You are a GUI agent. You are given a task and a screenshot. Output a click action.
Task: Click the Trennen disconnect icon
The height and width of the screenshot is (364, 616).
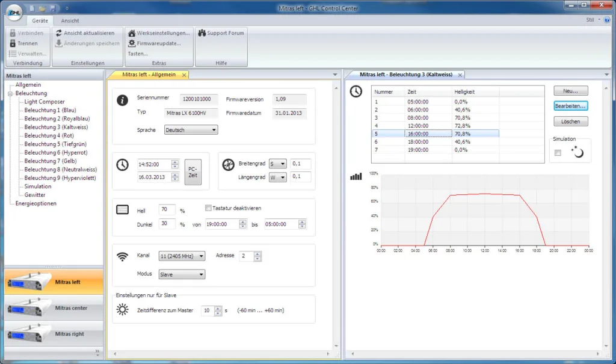coord(12,43)
